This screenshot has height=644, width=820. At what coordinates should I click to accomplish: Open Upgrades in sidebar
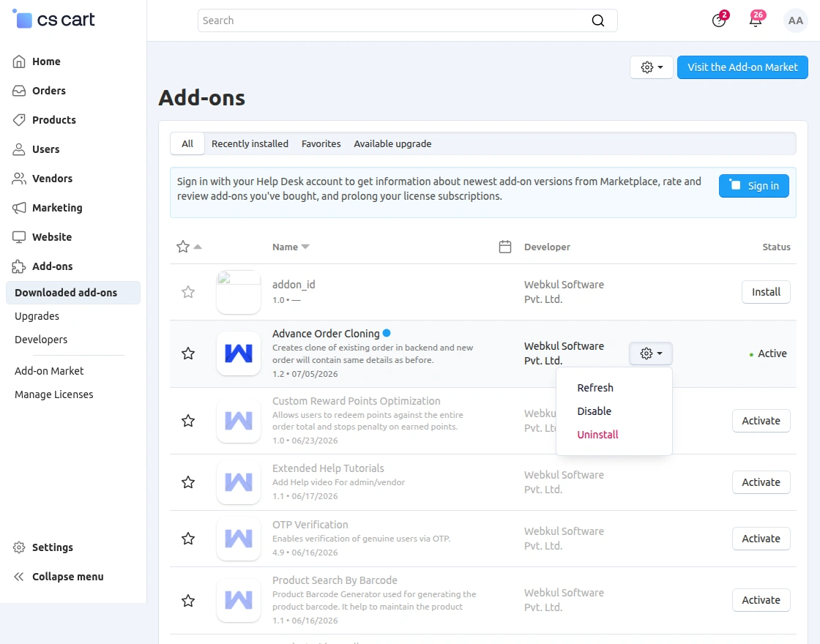(37, 316)
